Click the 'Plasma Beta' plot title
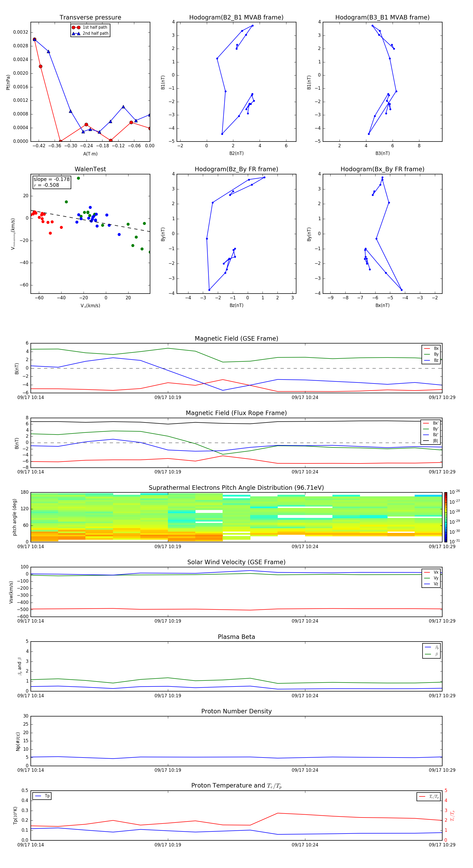The width and height of the screenshot is (473, 868). 236,637
